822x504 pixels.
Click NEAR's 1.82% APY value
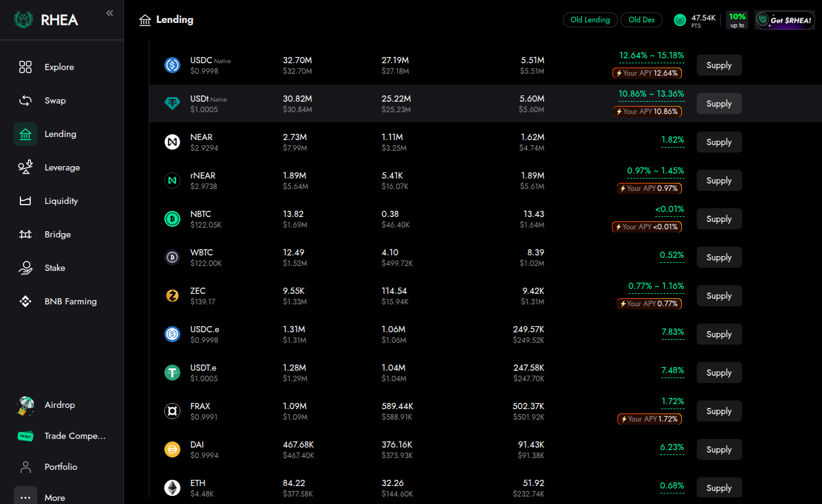673,140
